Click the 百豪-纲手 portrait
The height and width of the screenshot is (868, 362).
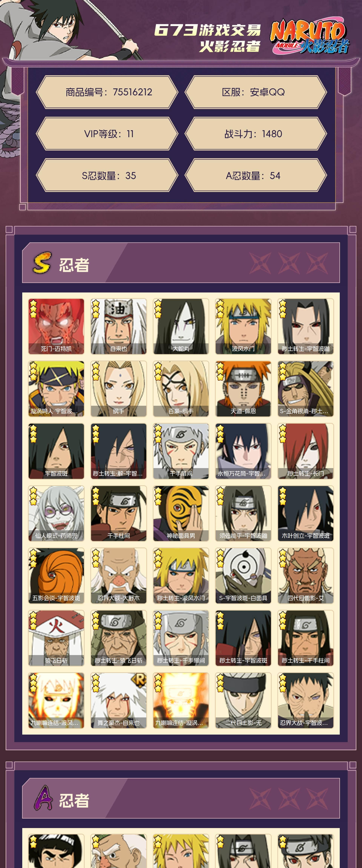(x=181, y=389)
